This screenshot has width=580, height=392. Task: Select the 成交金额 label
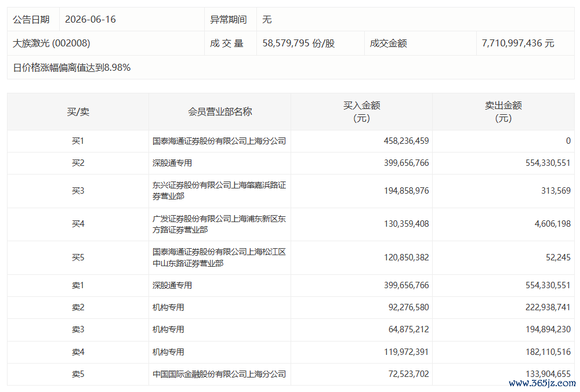(388, 43)
